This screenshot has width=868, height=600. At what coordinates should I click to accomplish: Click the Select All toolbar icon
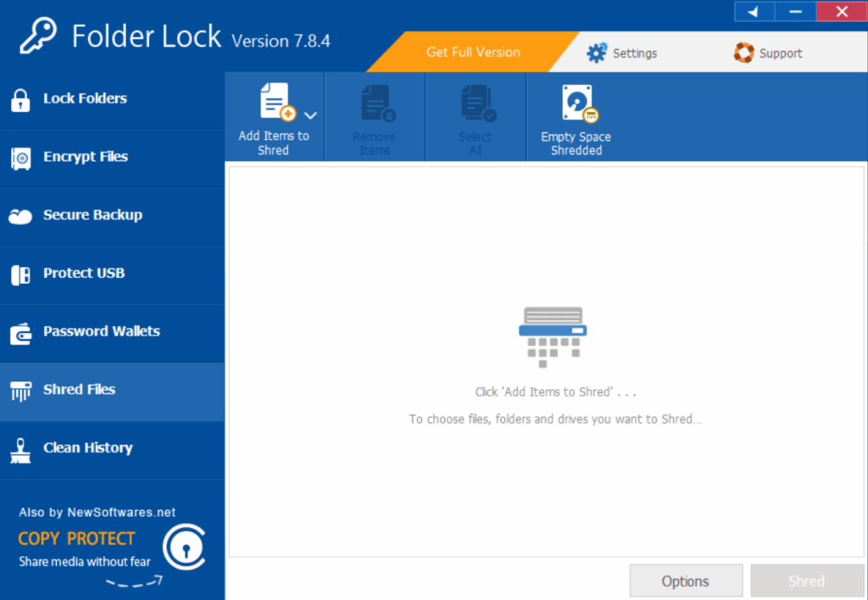tap(479, 103)
